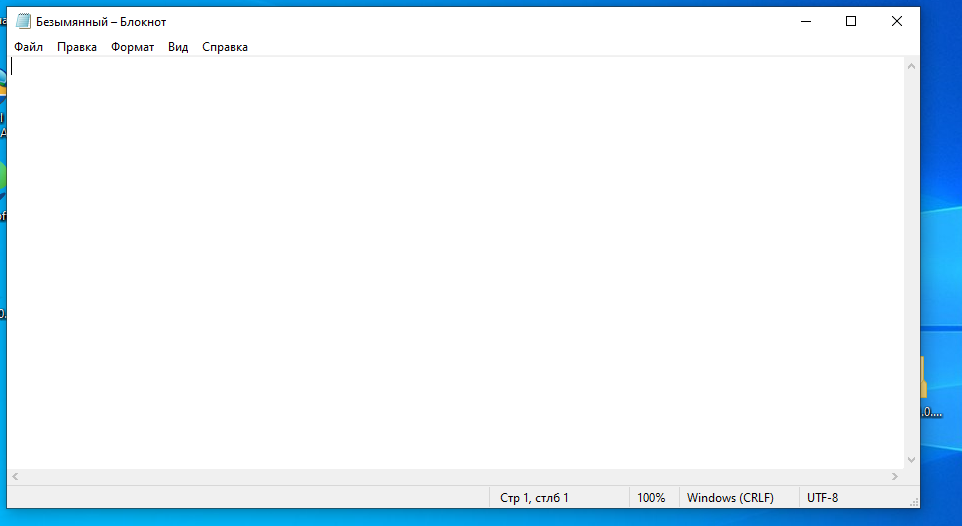Open the Вид menu
This screenshot has width=962, height=526.
[178, 47]
